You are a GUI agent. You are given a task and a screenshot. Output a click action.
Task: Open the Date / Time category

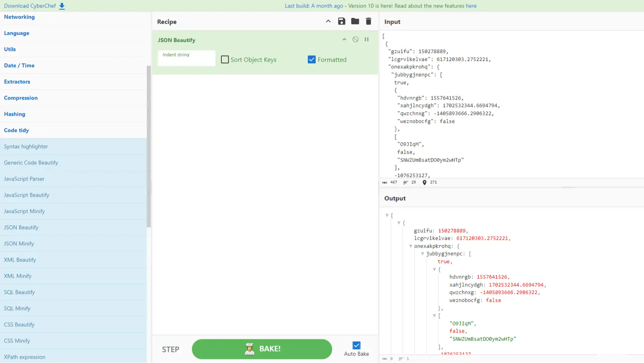[x=73, y=66]
